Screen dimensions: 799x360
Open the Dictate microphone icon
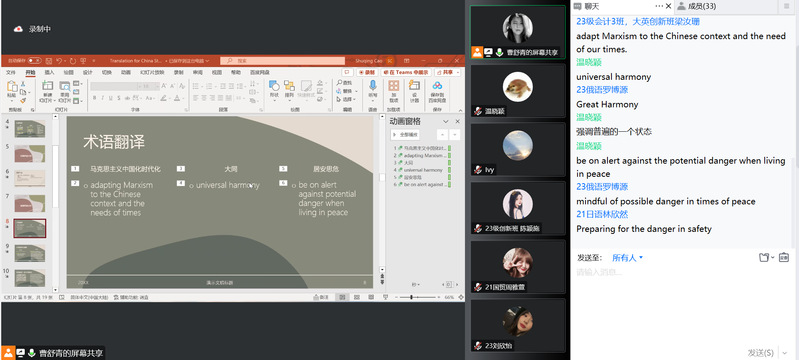(372, 86)
